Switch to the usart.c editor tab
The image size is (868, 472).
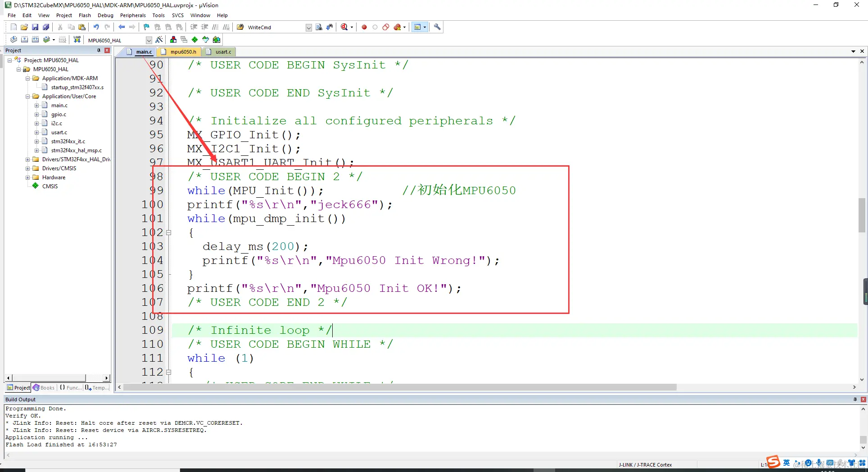[219, 52]
